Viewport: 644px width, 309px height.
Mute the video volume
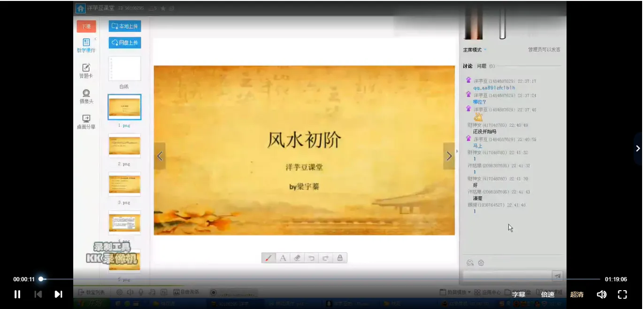(601, 294)
